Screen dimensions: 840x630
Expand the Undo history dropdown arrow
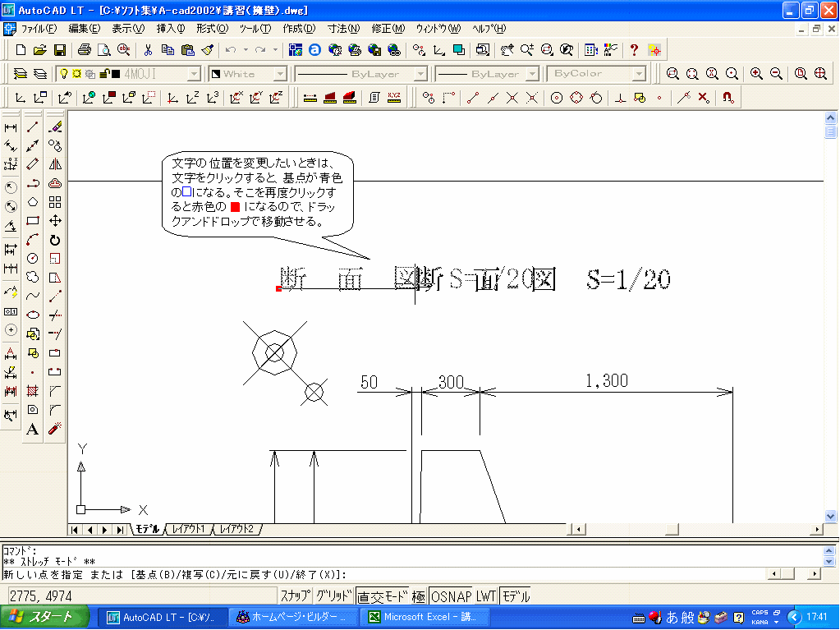click(246, 50)
